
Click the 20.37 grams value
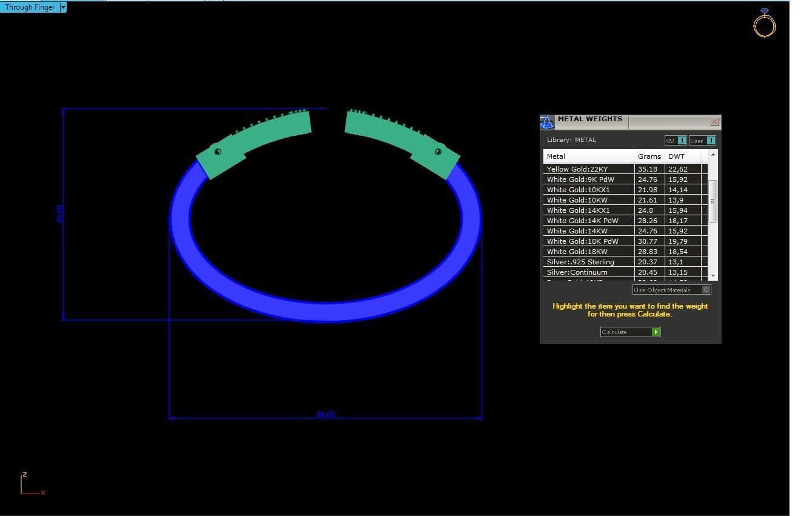pos(647,262)
